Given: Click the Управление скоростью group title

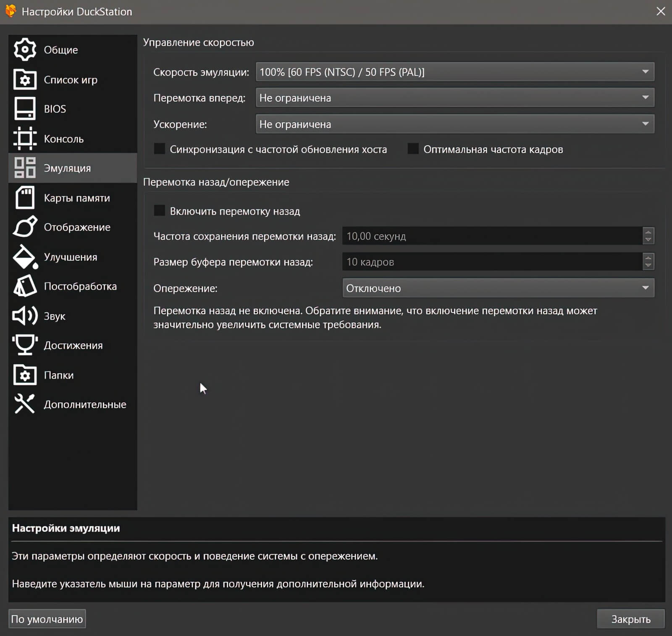Looking at the screenshot, I should coord(199,42).
